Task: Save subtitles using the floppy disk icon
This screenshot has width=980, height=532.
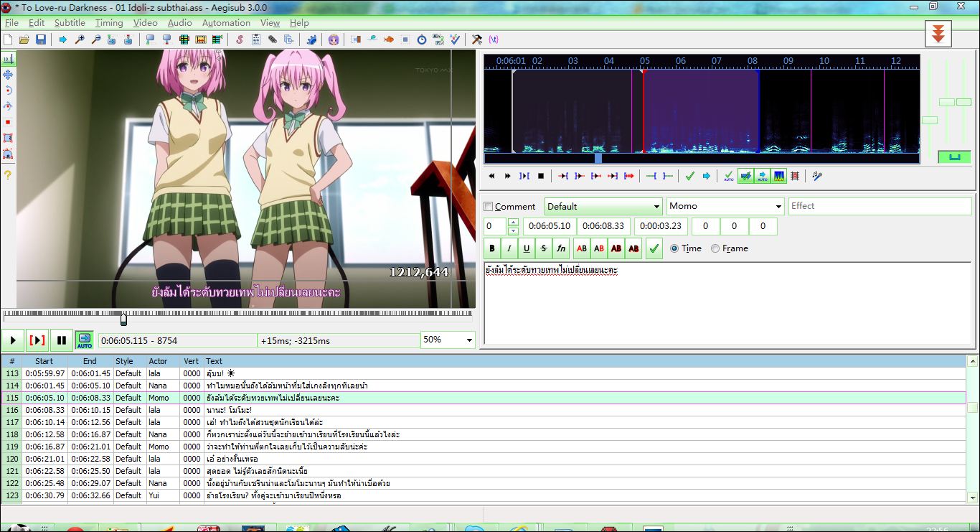Action: (41, 39)
